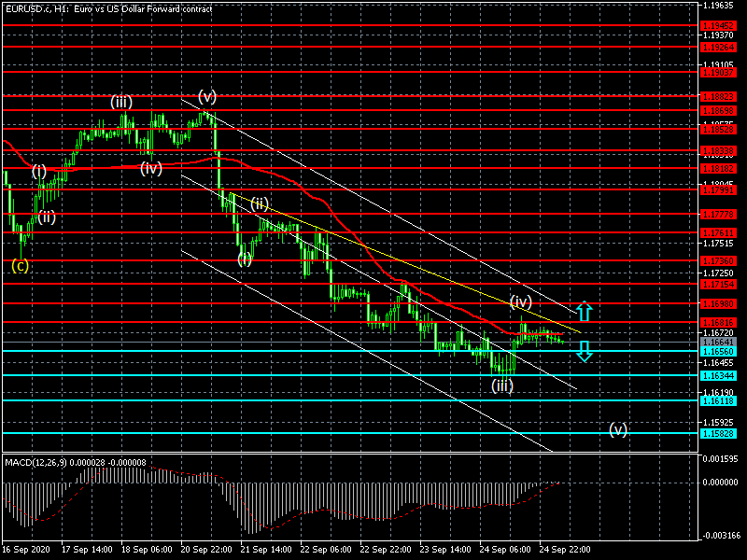This screenshot has height=560, width=747.
Task: Select the (iii) label at channel bottom
Action: coord(502,385)
